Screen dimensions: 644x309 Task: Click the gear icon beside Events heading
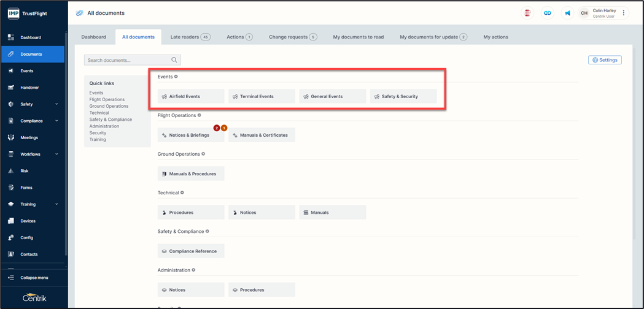tap(176, 77)
